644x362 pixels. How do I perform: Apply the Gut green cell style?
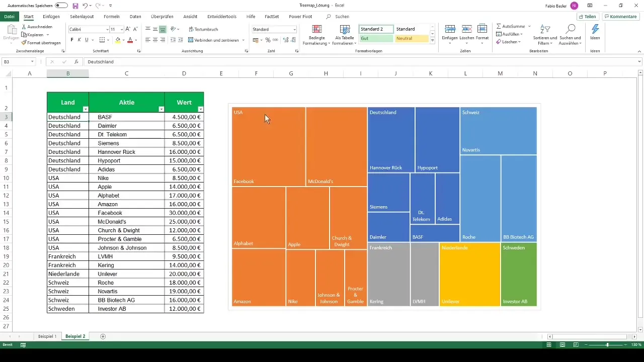[376, 38]
